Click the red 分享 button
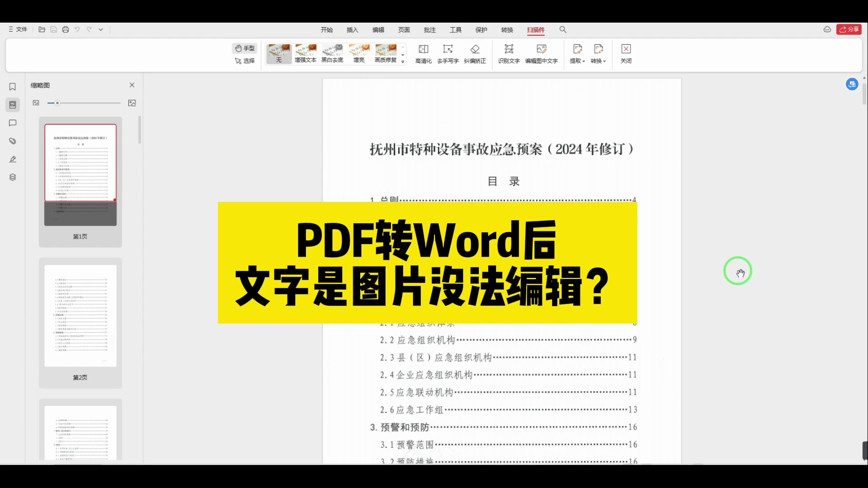The height and width of the screenshot is (488, 868). [x=849, y=29]
